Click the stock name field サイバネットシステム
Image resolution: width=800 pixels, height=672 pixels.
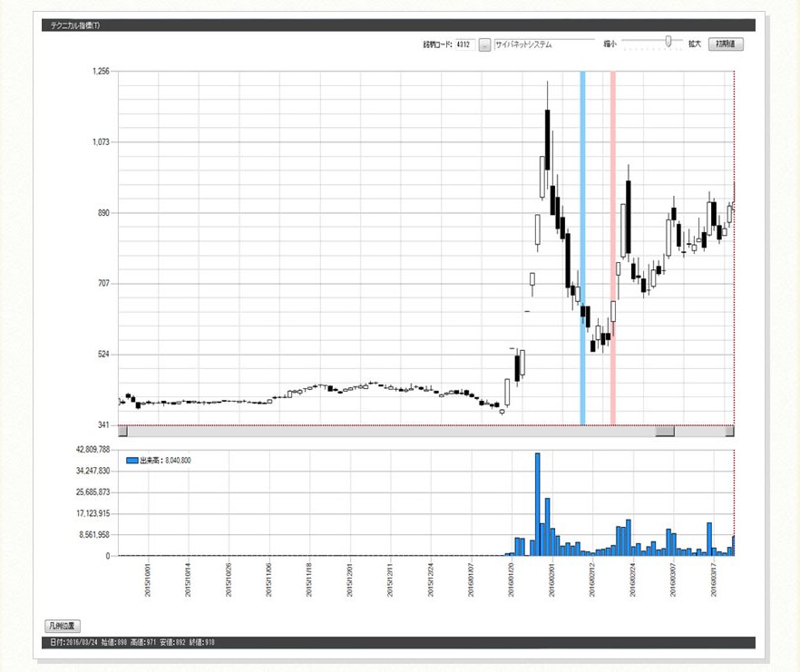point(544,44)
